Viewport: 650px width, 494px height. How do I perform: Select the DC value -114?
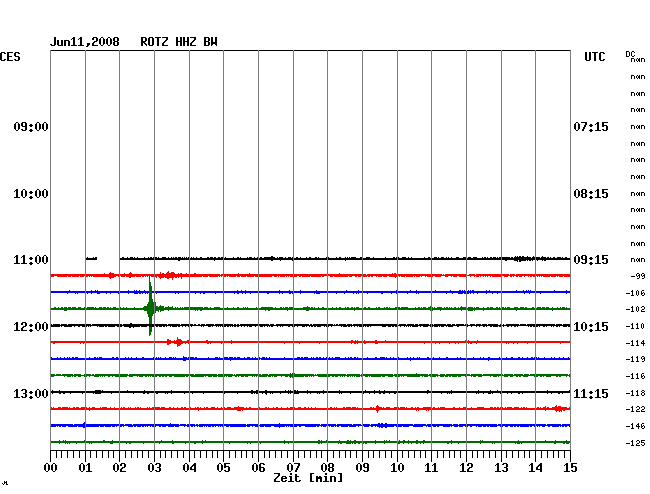point(635,343)
